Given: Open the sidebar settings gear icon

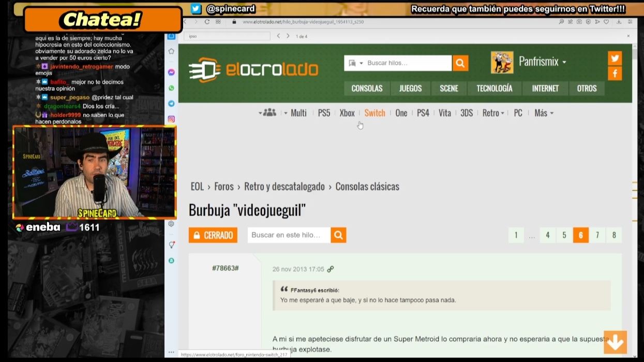Looking at the screenshot, I should point(171,224).
